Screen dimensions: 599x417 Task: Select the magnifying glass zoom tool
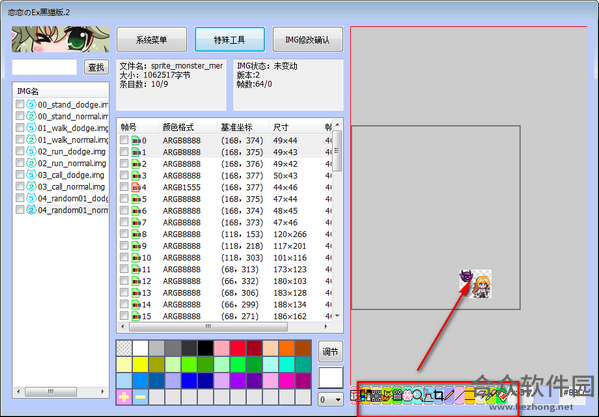(x=418, y=396)
